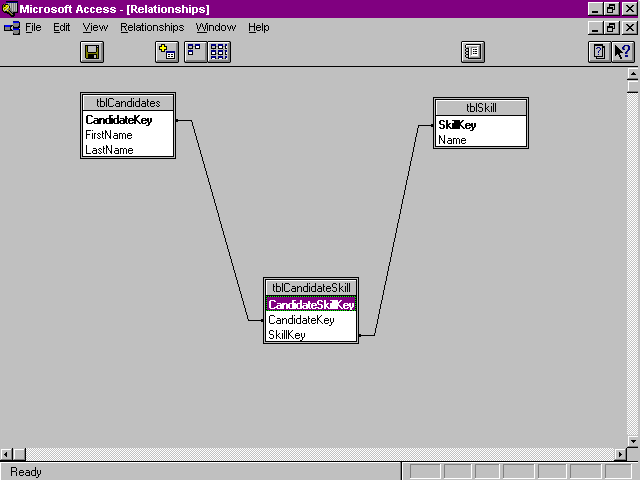Click the Help pointer toolbar icon

(x=622, y=52)
